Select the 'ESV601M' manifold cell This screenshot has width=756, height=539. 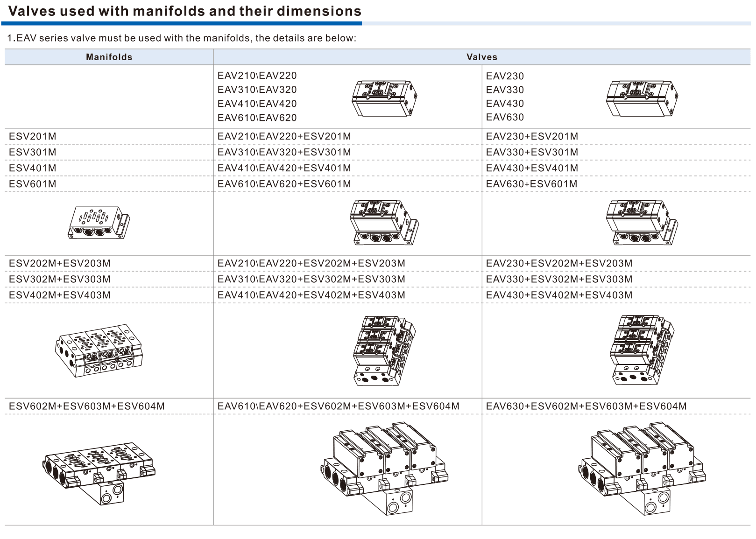[109, 184]
